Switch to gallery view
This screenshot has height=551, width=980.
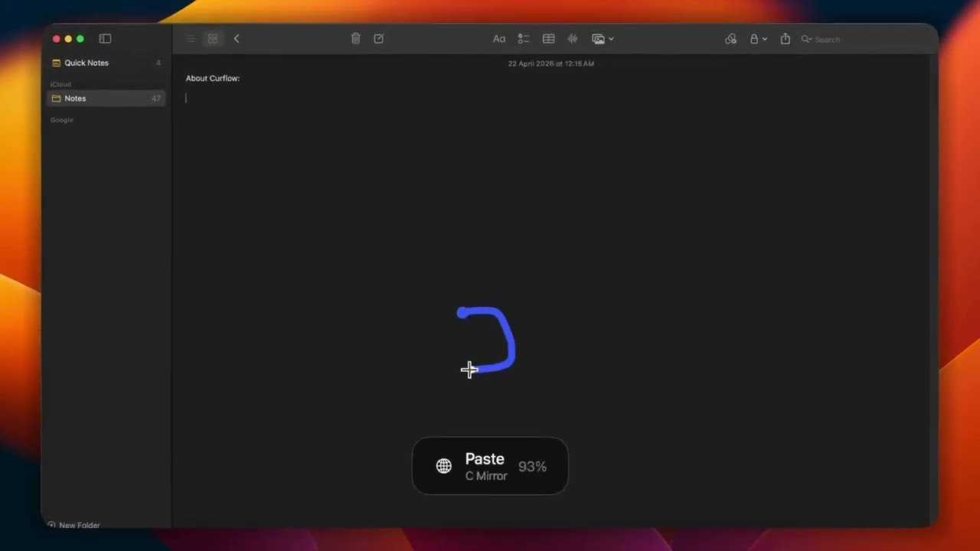213,39
